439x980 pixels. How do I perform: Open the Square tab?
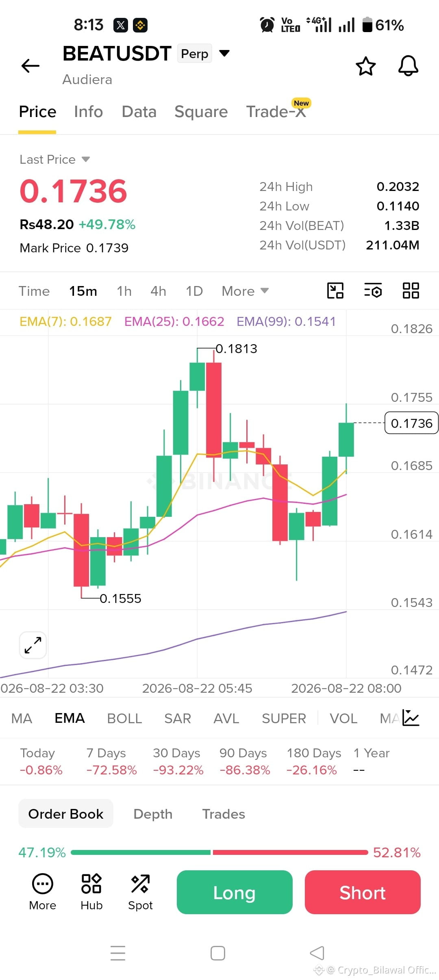coord(201,112)
